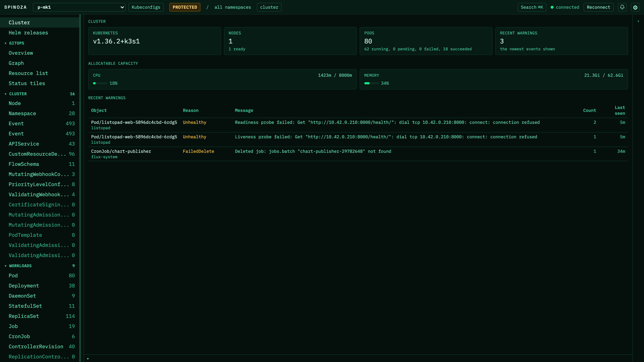Collapse the right side panel chevron
The width and height of the screenshot is (644, 362).
(x=638, y=21)
